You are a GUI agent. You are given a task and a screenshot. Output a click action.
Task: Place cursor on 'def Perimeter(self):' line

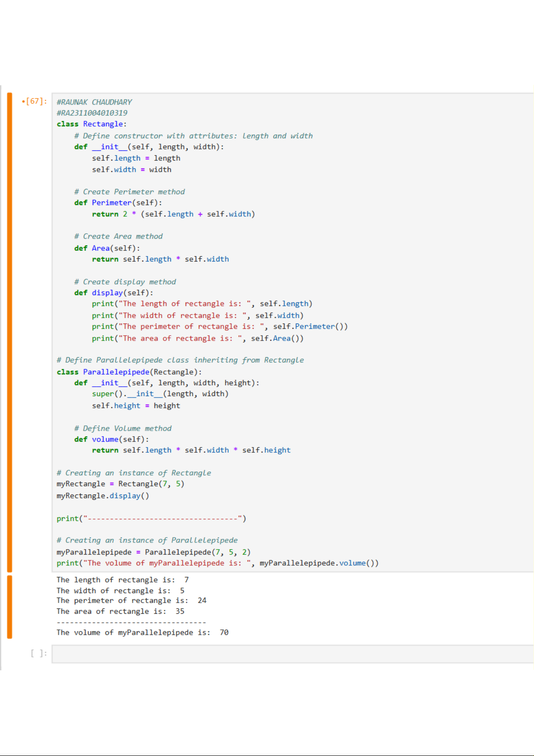118,203
